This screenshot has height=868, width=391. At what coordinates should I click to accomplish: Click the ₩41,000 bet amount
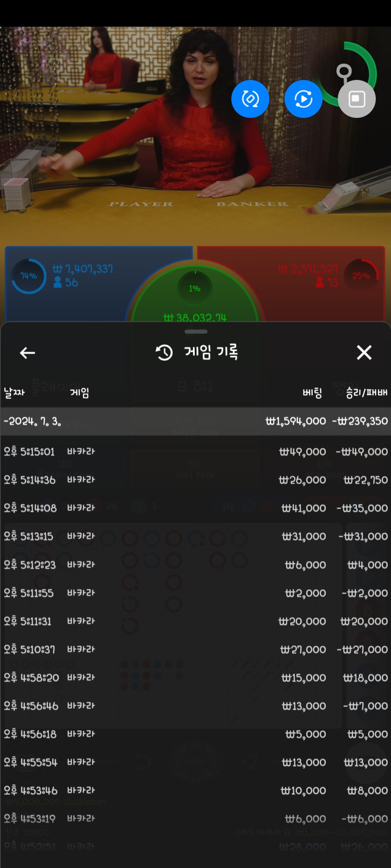pyautogui.click(x=304, y=508)
